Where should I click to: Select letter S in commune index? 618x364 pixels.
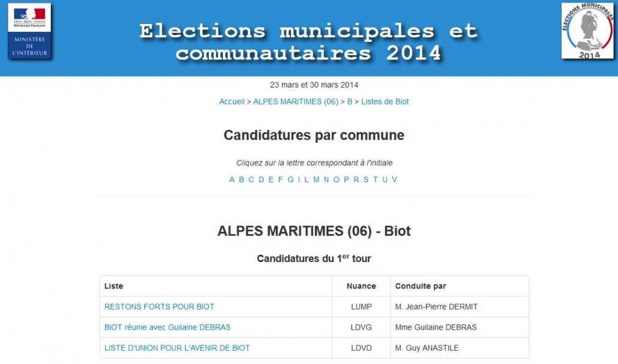pos(366,180)
